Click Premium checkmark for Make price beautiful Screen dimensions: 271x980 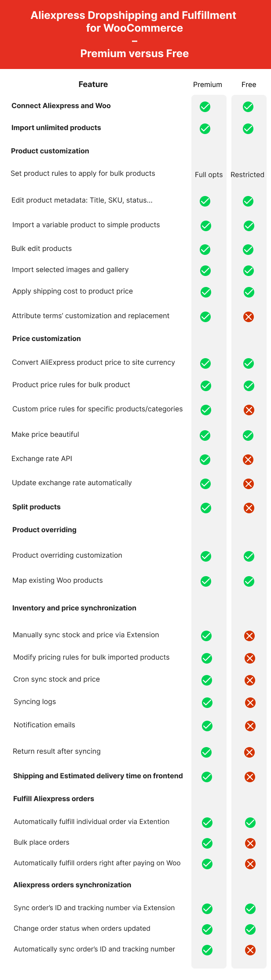click(205, 436)
